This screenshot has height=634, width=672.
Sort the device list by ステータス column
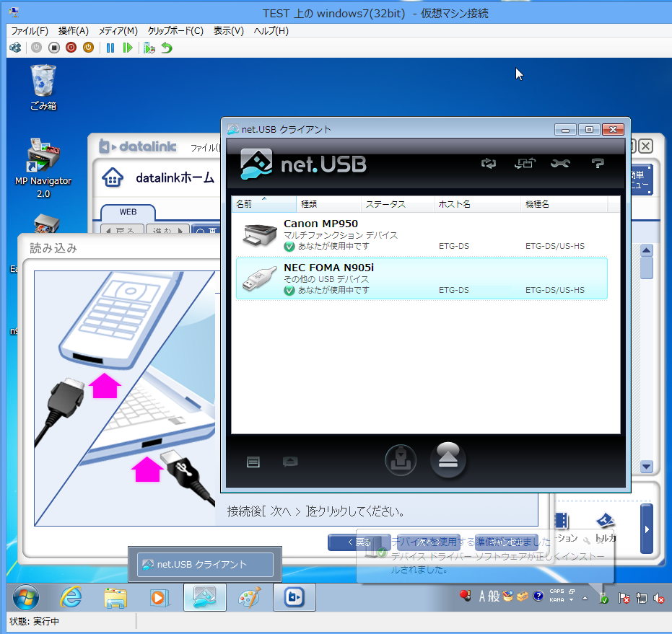coord(397,204)
